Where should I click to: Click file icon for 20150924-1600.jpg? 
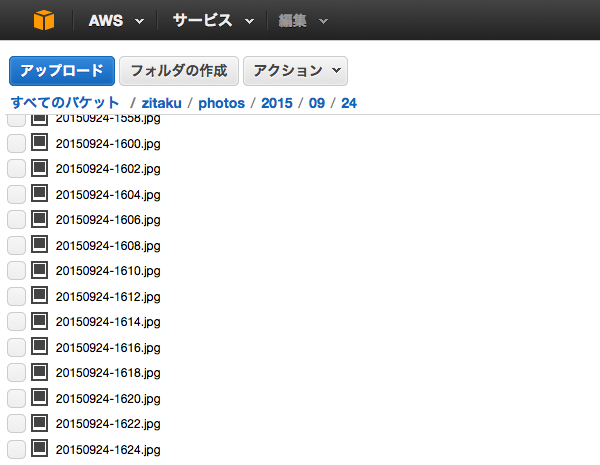(x=39, y=142)
